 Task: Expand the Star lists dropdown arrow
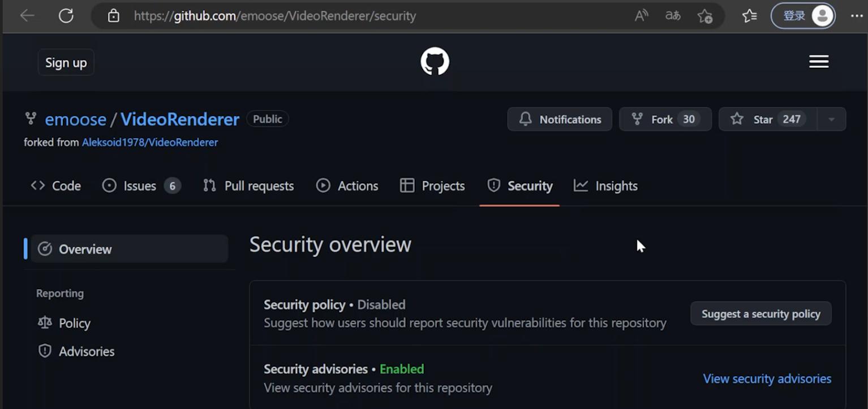click(x=831, y=119)
